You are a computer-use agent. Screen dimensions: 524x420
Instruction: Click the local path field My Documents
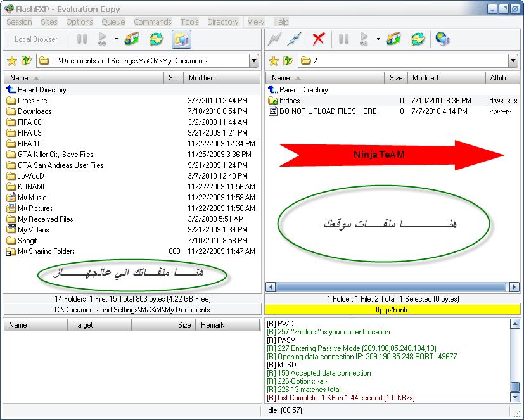pyautogui.click(x=143, y=61)
